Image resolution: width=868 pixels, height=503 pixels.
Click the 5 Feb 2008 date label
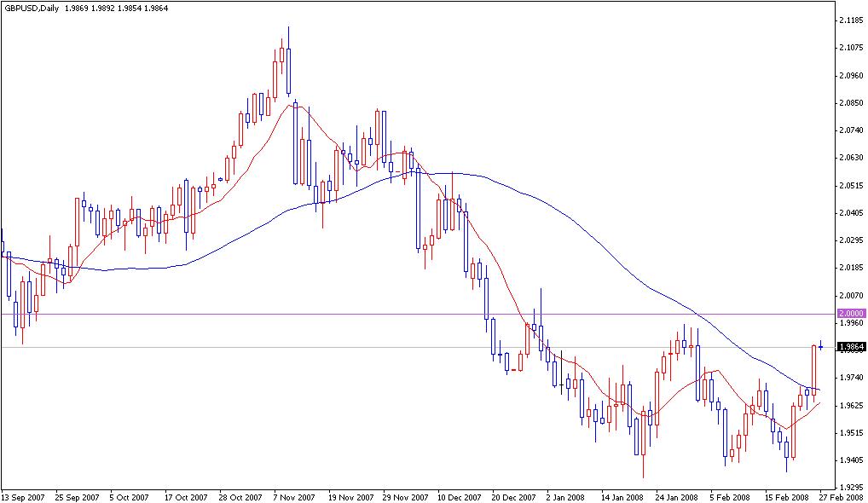click(x=730, y=498)
